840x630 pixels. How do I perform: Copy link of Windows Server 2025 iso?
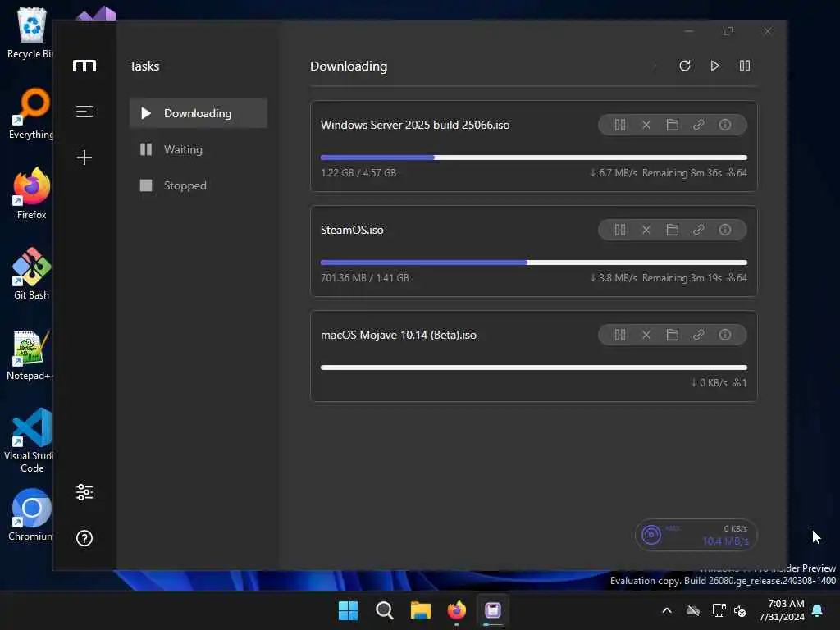tap(699, 125)
